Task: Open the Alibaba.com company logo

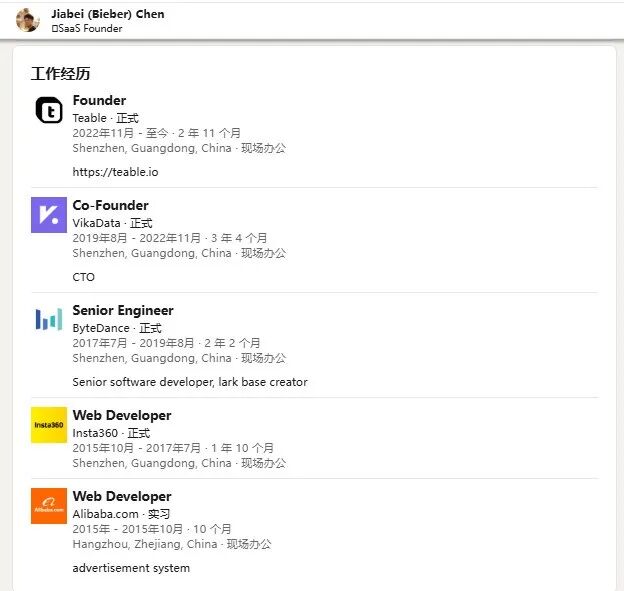Action: 49,506
